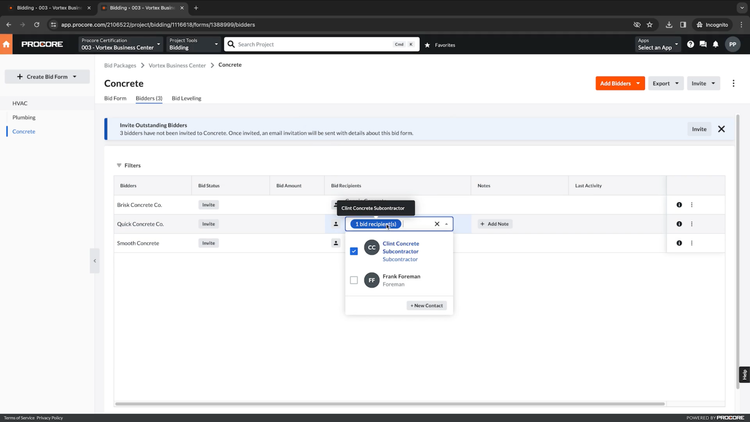Go to Bid Packages breadcrumb
The image size is (750, 422).
pos(120,66)
